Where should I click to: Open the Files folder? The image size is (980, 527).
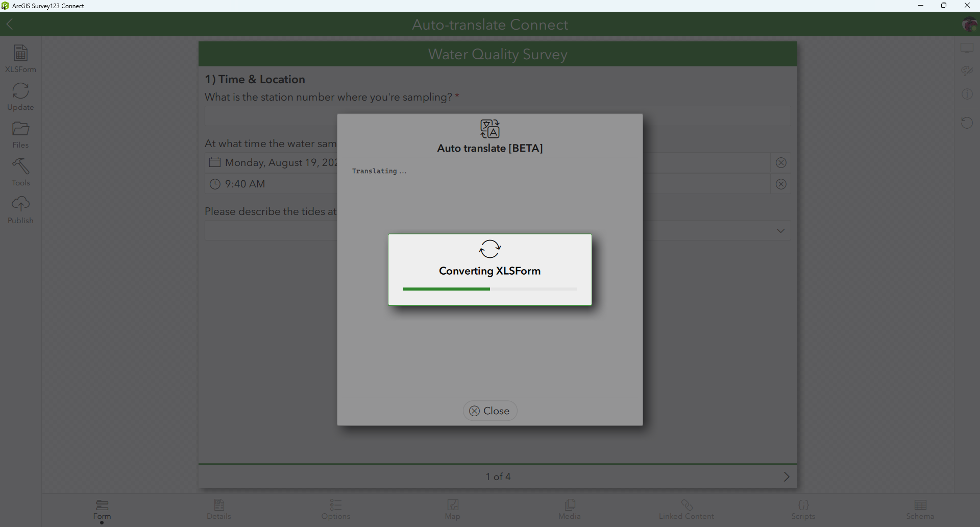(x=20, y=134)
